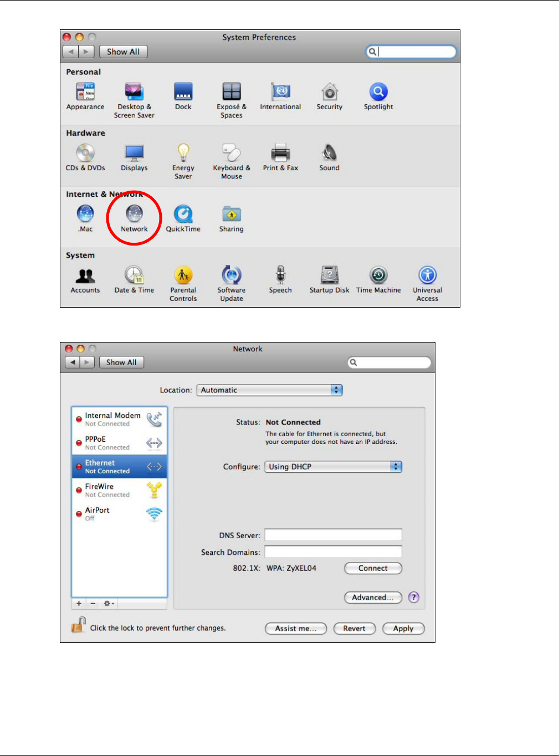The image size is (559, 756).
Task: Click the Search Domains input field
Action: point(333,551)
